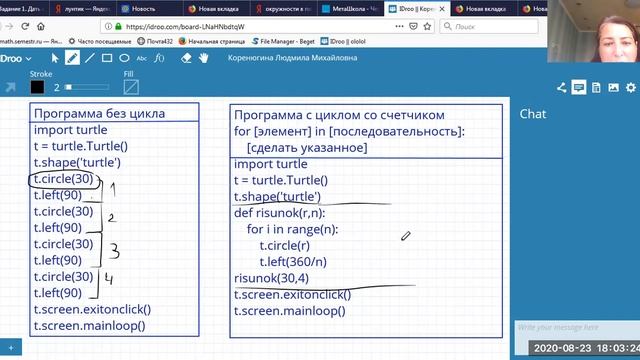Screen dimensions: 640x360
Task: Click the browser home button
Action: click(41, 27)
